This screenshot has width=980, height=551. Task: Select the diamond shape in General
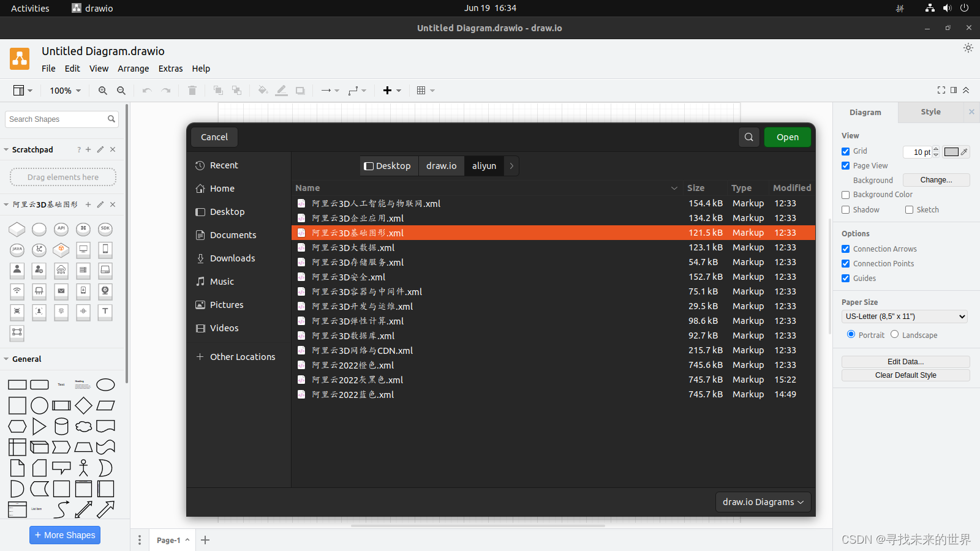click(83, 405)
